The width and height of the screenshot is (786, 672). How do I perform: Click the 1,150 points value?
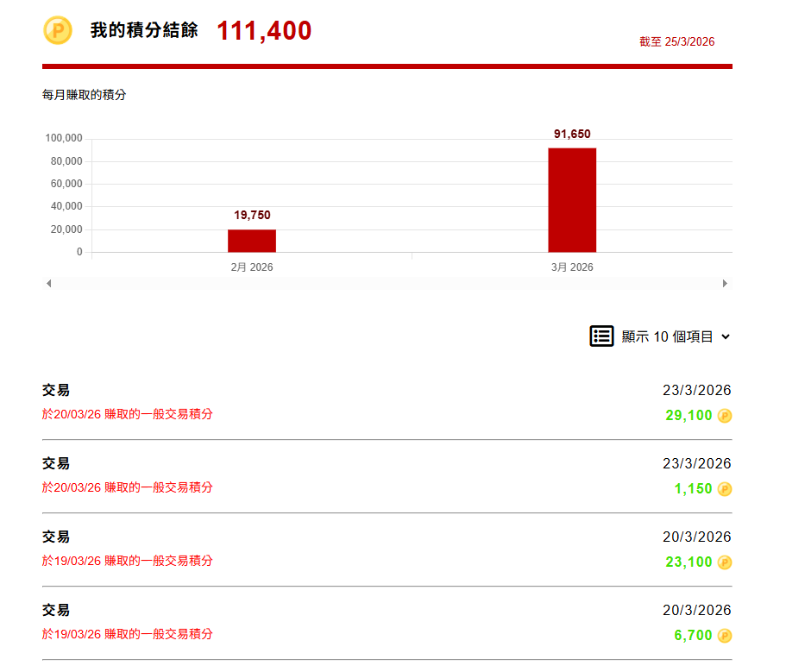694,488
